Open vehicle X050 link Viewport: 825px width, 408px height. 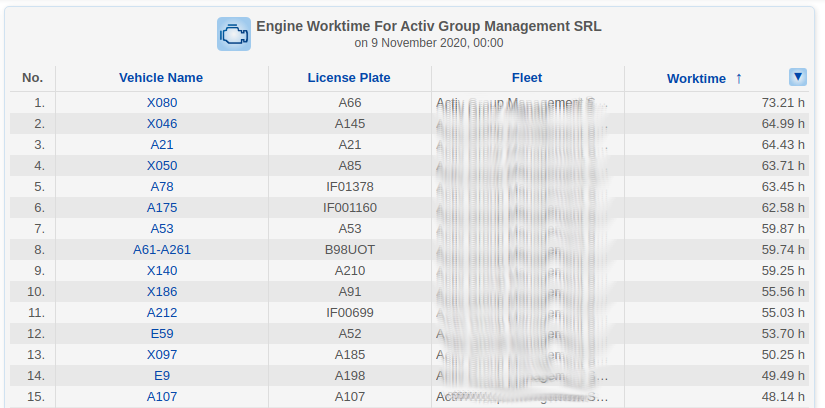click(161, 166)
